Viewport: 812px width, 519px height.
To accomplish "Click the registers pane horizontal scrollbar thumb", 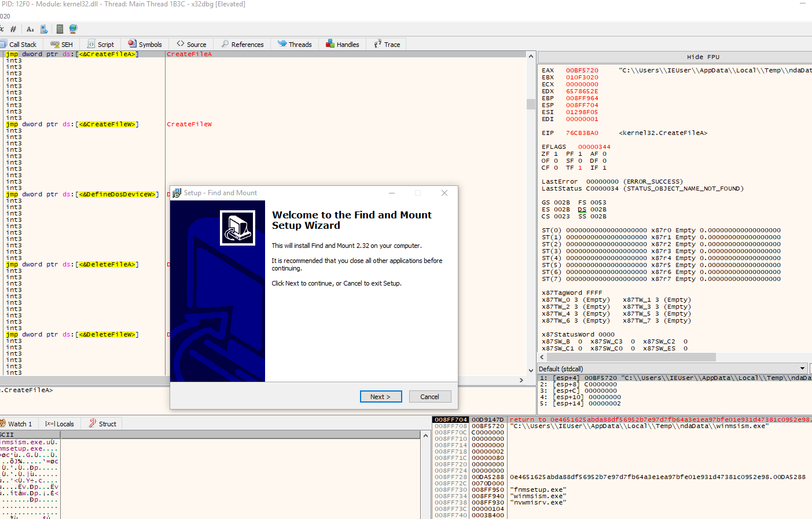I will [631, 357].
